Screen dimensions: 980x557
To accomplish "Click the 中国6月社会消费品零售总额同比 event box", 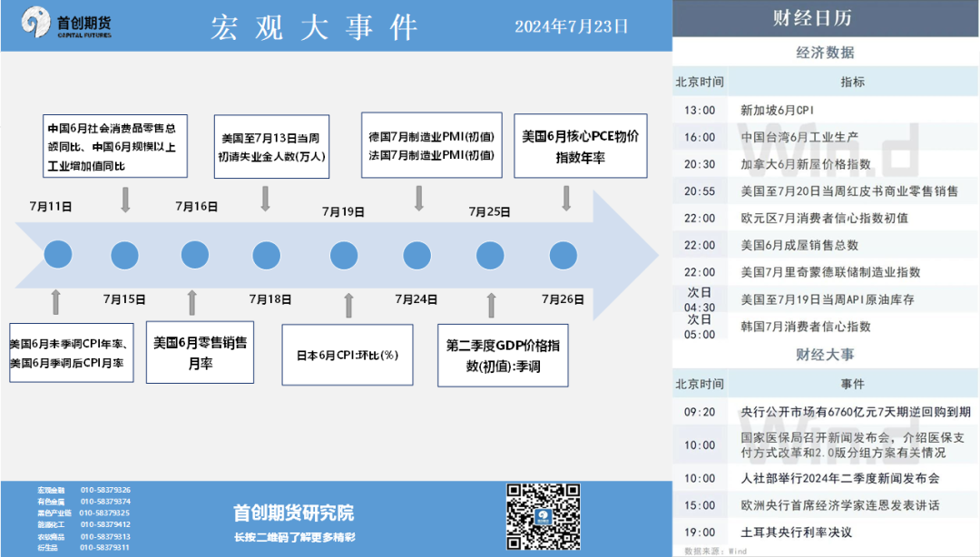I will point(115,146).
